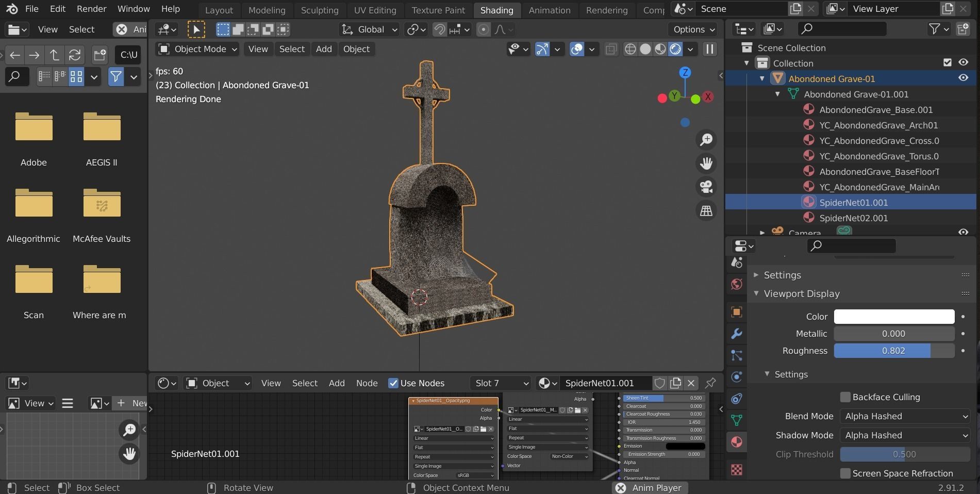Toggle show gizmo button
The height and width of the screenshot is (494, 980).
click(542, 49)
